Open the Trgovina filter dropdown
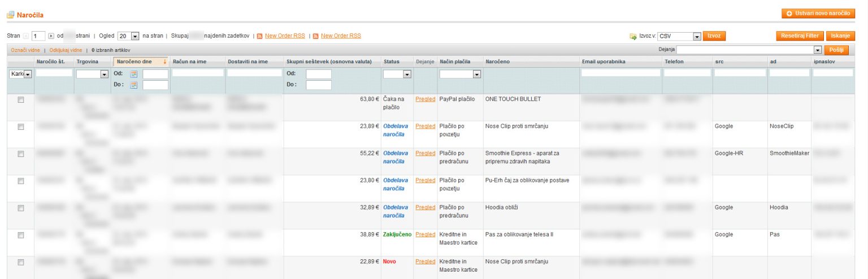 coord(92,74)
